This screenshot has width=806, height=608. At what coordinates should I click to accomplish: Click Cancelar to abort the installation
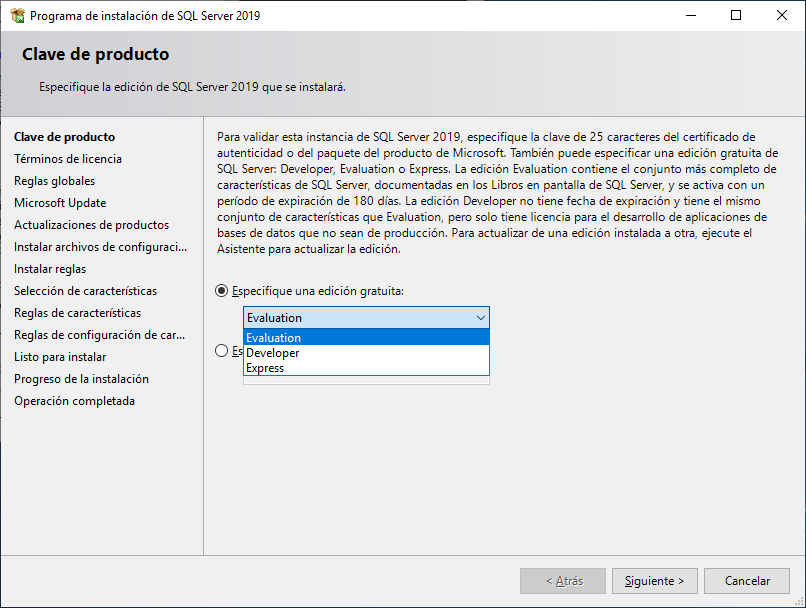click(x=746, y=580)
